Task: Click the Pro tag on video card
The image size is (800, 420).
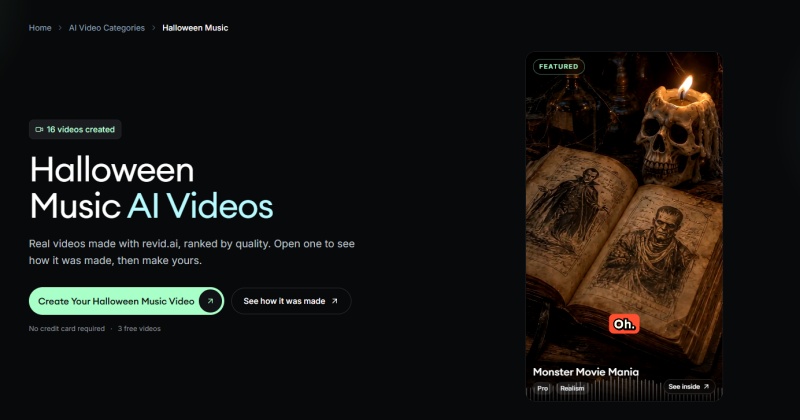Action: (542, 388)
